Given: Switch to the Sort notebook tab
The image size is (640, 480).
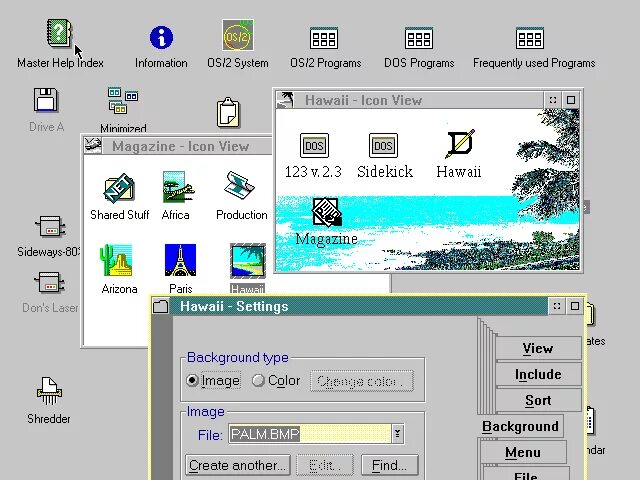Looking at the screenshot, I should [x=538, y=400].
